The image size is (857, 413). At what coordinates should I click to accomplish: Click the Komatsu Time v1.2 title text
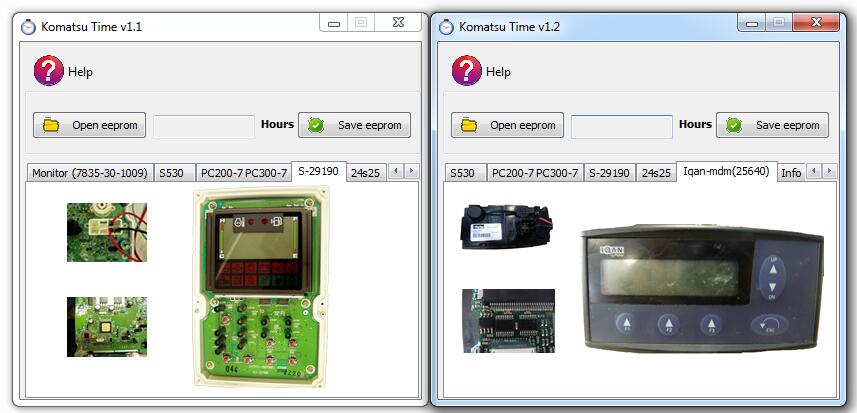(509, 27)
